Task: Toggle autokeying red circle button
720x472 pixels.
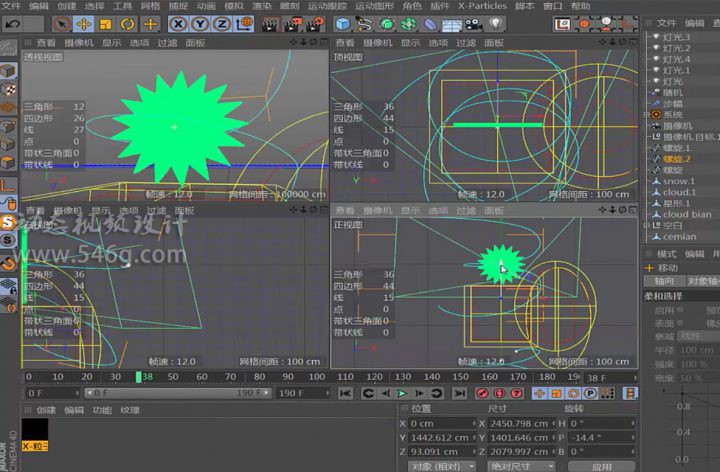Action: click(499, 393)
